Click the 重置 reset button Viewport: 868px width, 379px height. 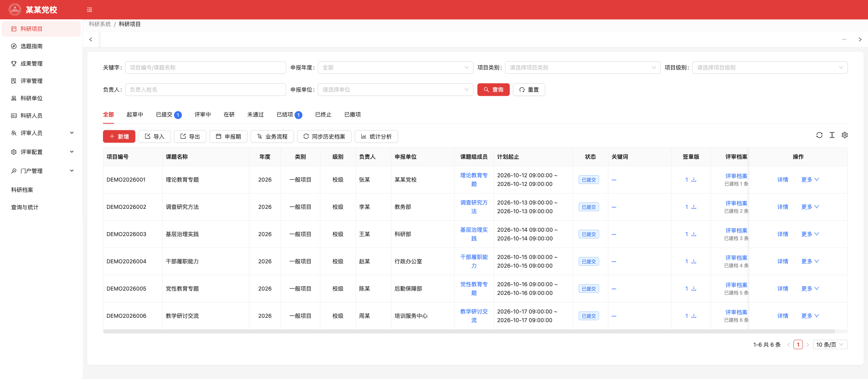(529, 90)
